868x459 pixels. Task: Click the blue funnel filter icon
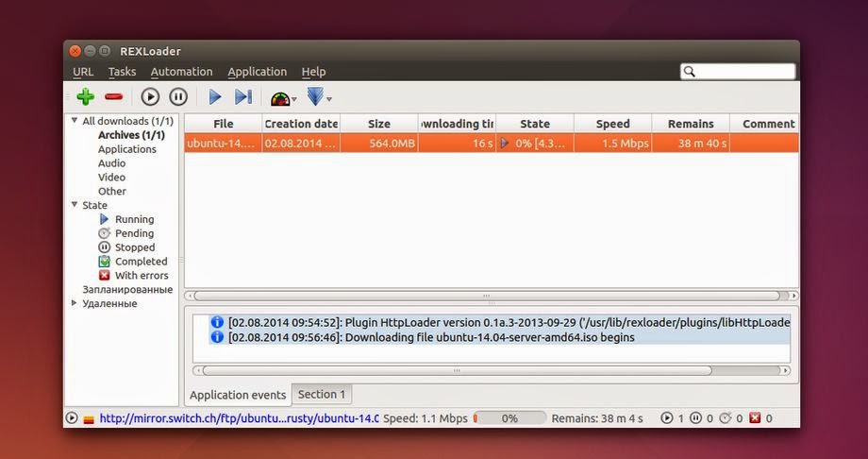tap(315, 96)
